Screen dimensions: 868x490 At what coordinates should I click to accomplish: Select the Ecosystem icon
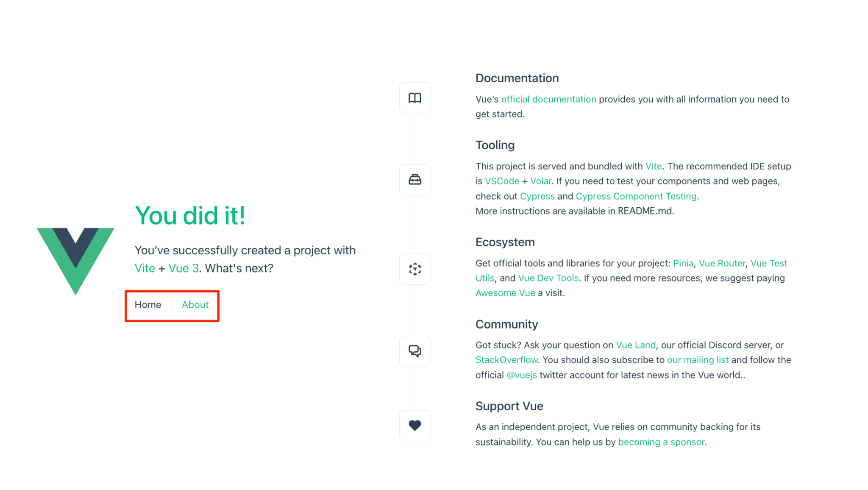click(415, 269)
